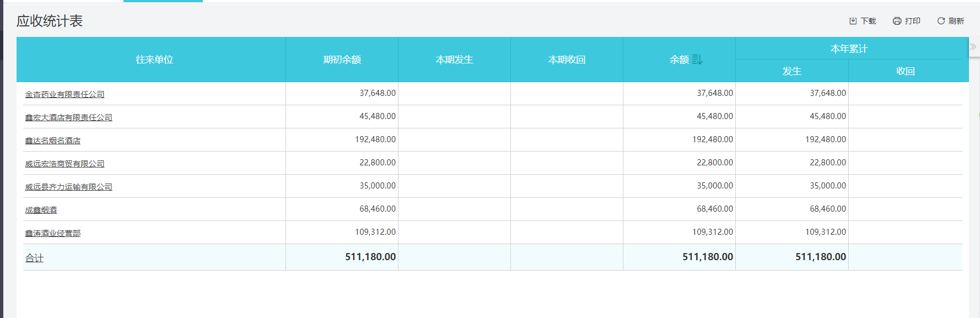980x318 pixels.
Task: Select the 本期收回 column header
Action: 567,60
